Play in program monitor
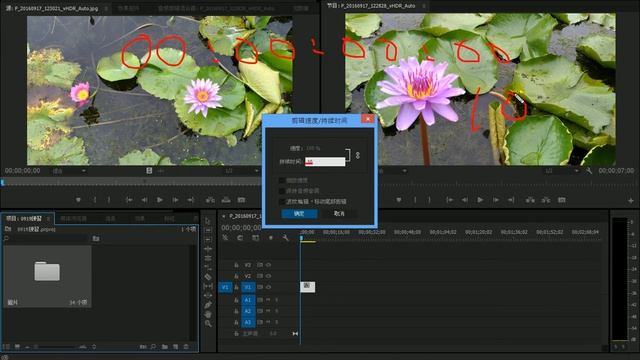 click(480, 200)
